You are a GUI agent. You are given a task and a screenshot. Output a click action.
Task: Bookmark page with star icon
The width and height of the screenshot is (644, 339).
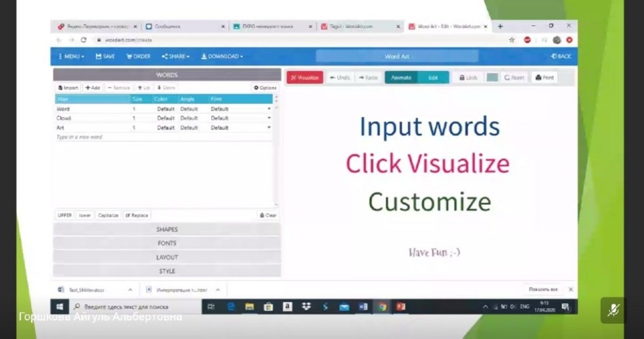pyautogui.click(x=512, y=40)
